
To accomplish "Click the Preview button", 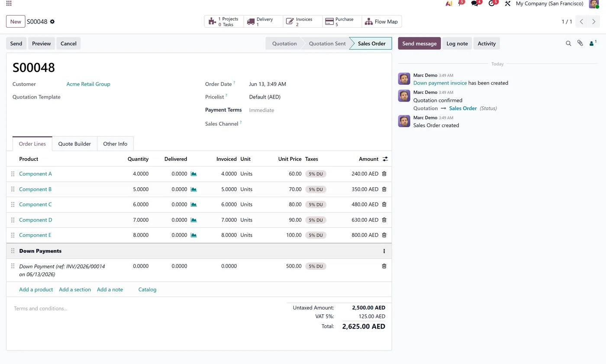I will tap(42, 44).
